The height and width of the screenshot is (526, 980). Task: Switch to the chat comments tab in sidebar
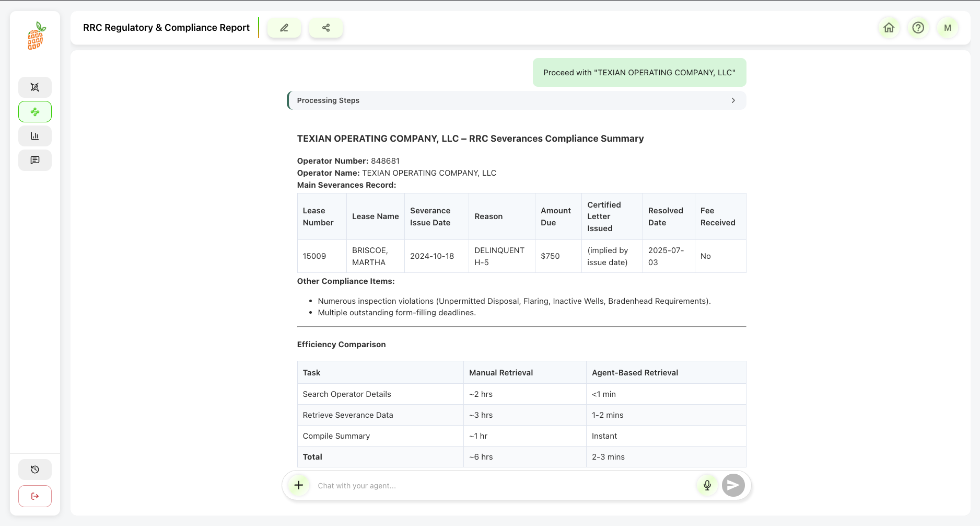(34, 160)
